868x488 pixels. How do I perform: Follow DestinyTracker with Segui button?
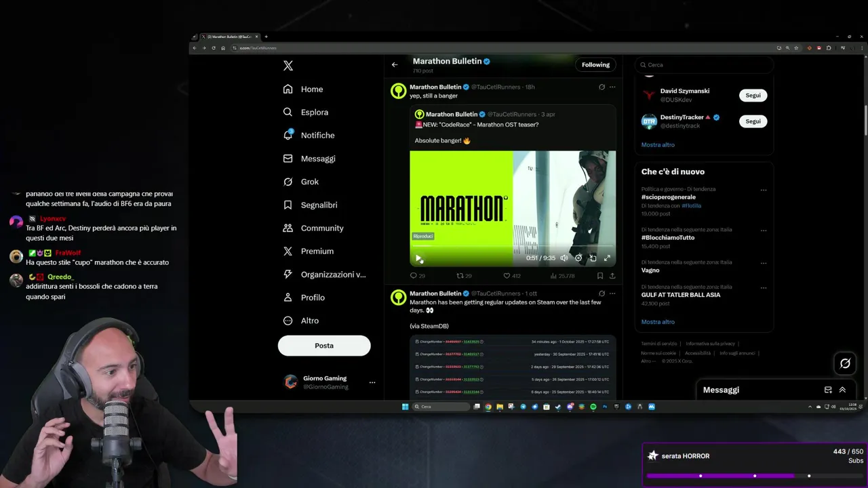coord(753,121)
